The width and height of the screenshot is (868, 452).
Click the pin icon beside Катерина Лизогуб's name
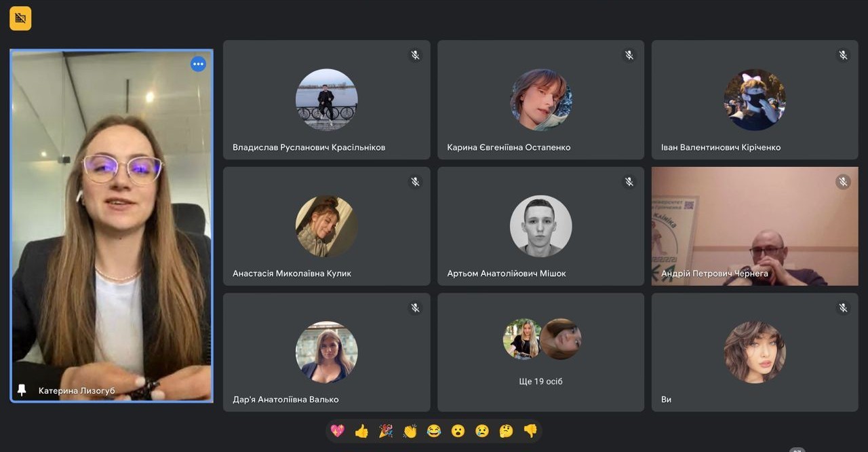[x=22, y=390]
